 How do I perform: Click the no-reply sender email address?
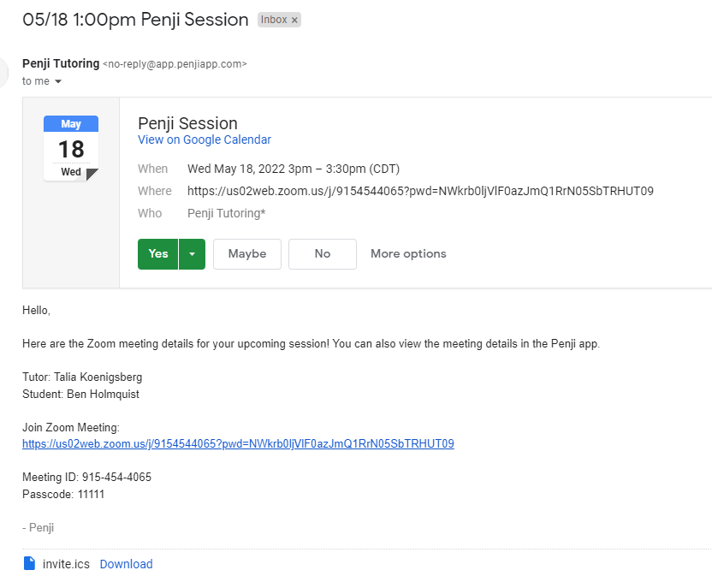point(175,64)
